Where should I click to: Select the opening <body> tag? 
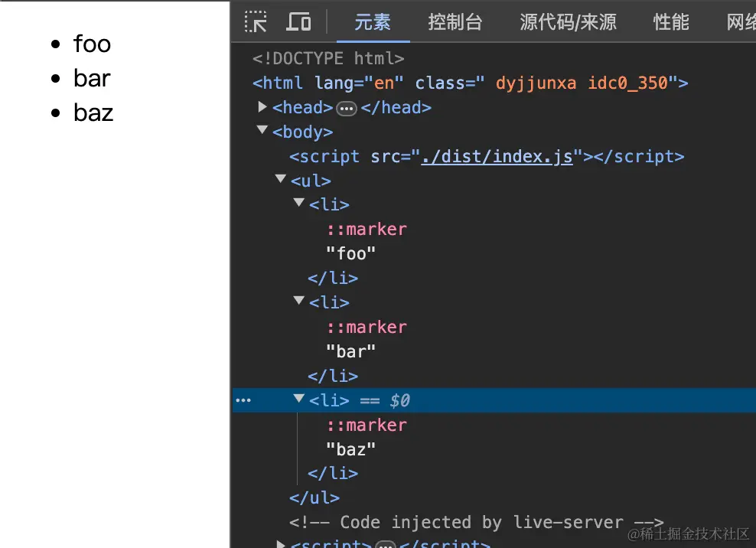pos(302,132)
